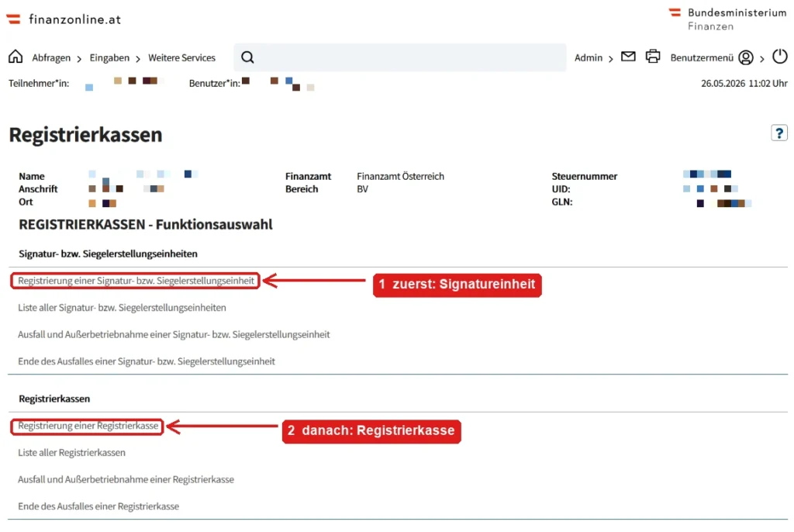The image size is (794, 532).
Task: Expand the chevron next to Abfragen
Action: (79, 59)
